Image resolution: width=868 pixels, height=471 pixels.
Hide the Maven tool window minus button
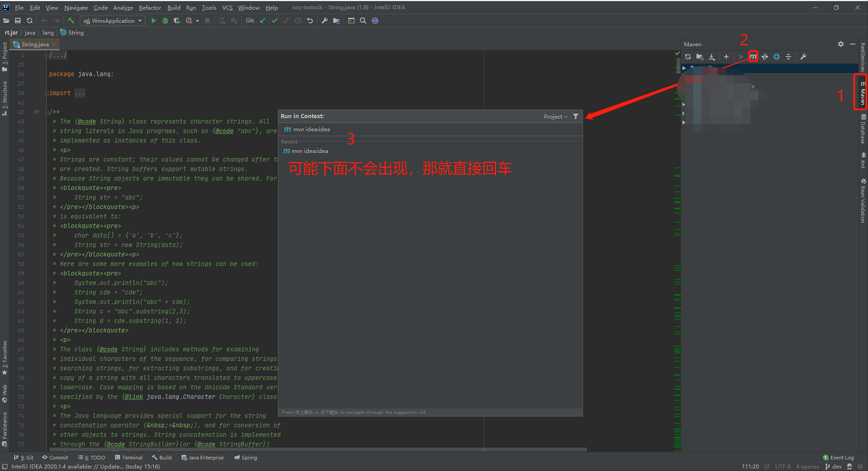pos(853,44)
